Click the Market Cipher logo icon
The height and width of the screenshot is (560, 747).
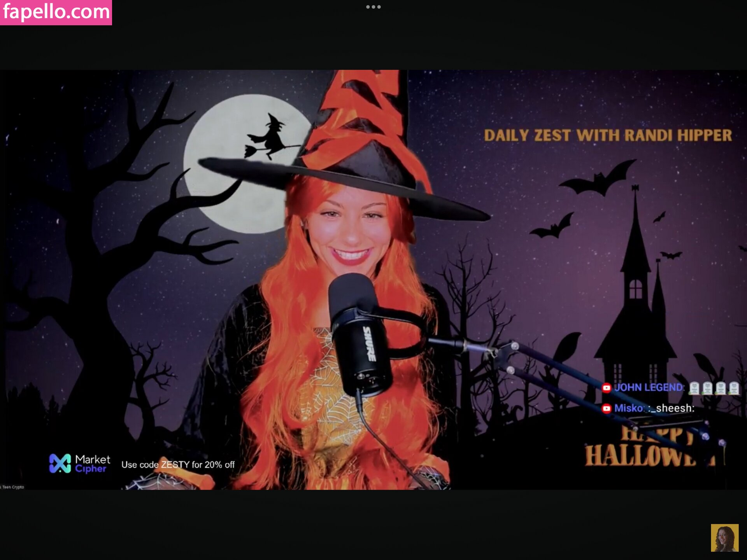60,464
